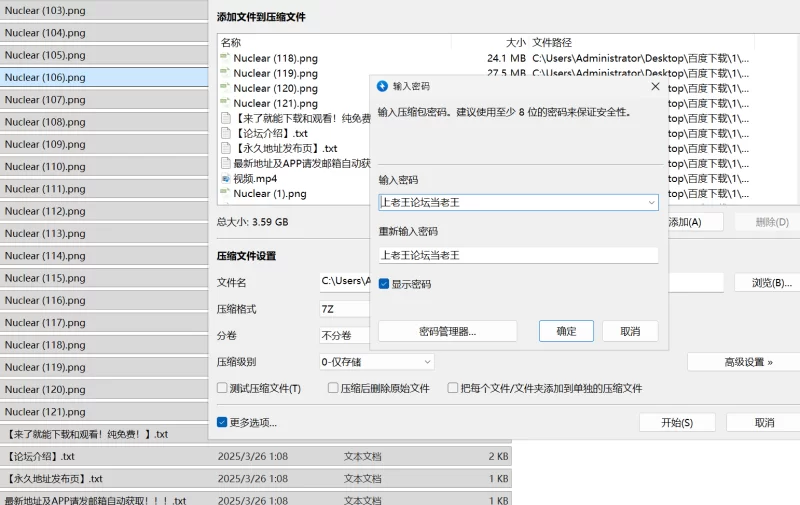Open 密码管理器 button

click(447, 331)
